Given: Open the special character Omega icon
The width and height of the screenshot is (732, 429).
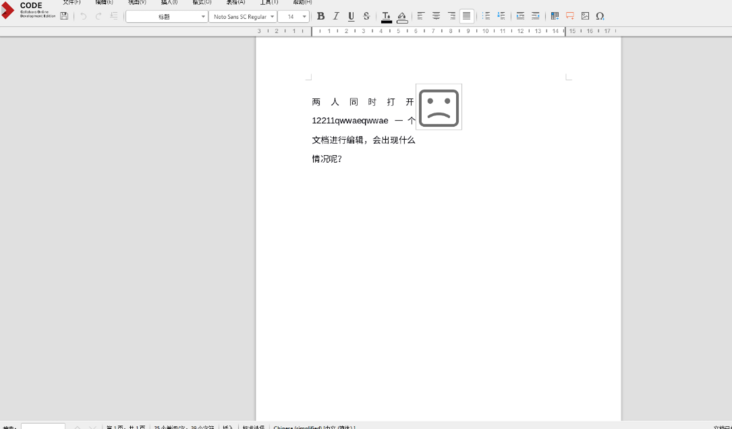Looking at the screenshot, I should tap(600, 16).
